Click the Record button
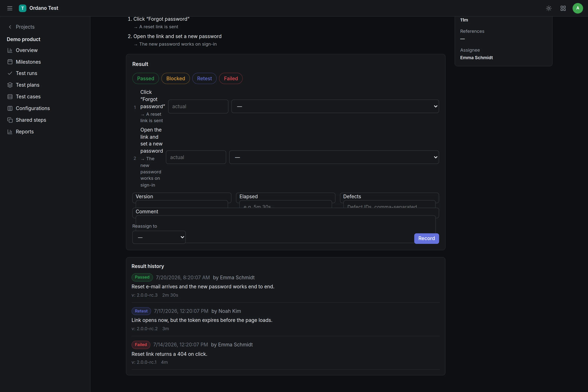The image size is (588, 392). [x=426, y=239]
